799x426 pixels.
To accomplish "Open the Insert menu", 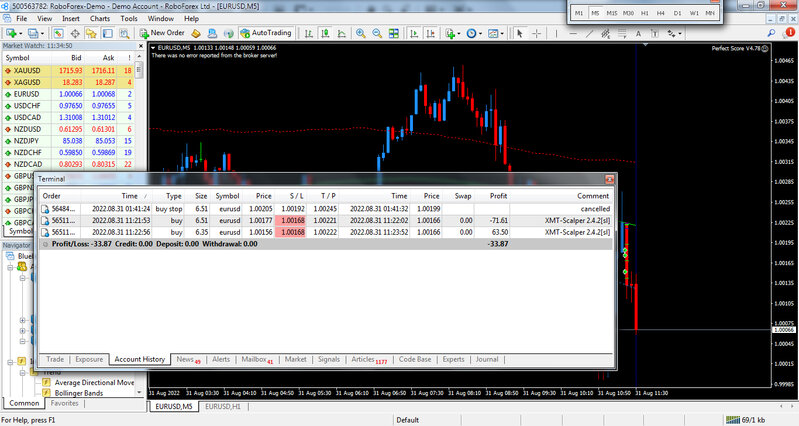I will (71, 18).
